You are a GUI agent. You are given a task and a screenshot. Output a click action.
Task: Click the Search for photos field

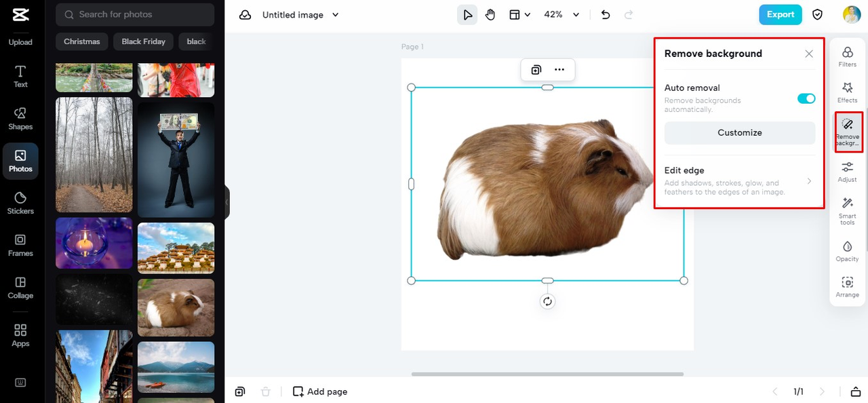[135, 14]
